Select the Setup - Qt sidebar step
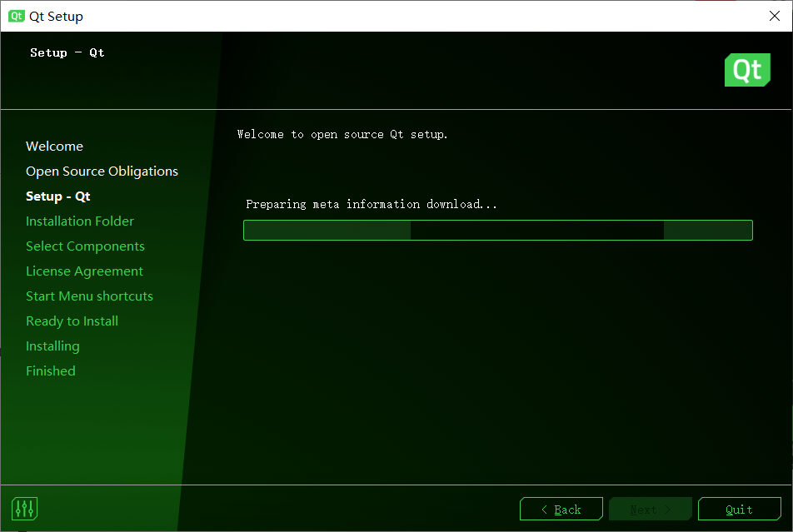793x532 pixels. [57, 196]
